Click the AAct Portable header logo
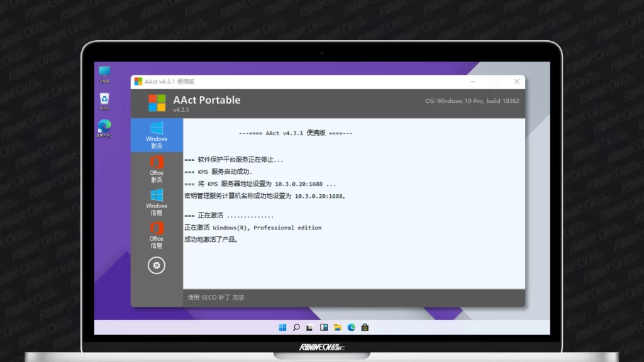 157,102
